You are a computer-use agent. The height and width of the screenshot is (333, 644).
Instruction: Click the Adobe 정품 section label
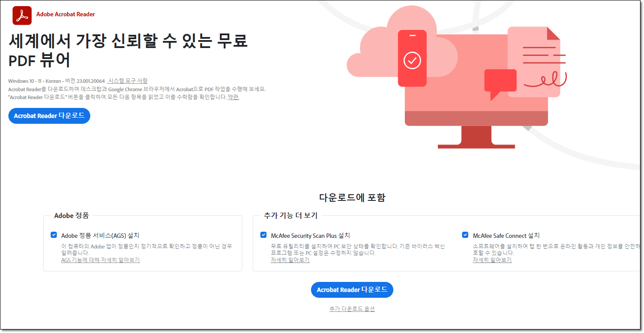coord(71,215)
